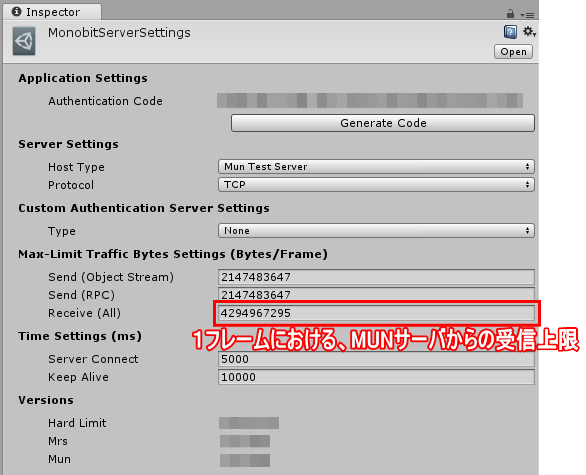Open the help reference book icon
Screen dimensions: 586x475
[510, 32]
